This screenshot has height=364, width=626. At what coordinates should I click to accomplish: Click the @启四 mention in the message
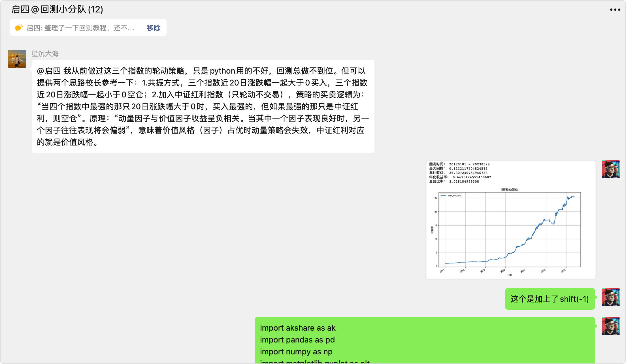(x=49, y=71)
